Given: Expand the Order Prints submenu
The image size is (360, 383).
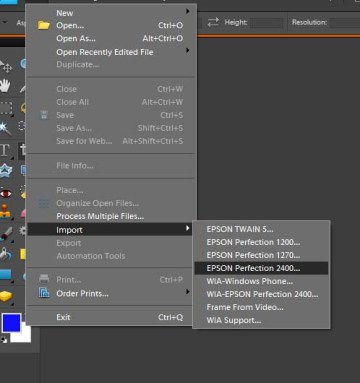Looking at the screenshot, I should (x=188, y=292).
